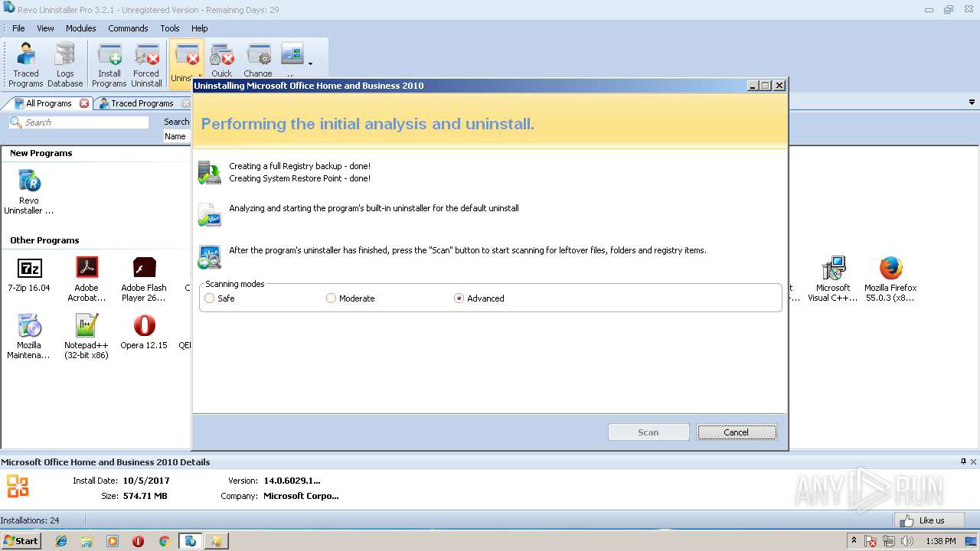The image size is (980, 551).
Task: Open the tab list dropdown arrow
Action: (x=972, y=103)
